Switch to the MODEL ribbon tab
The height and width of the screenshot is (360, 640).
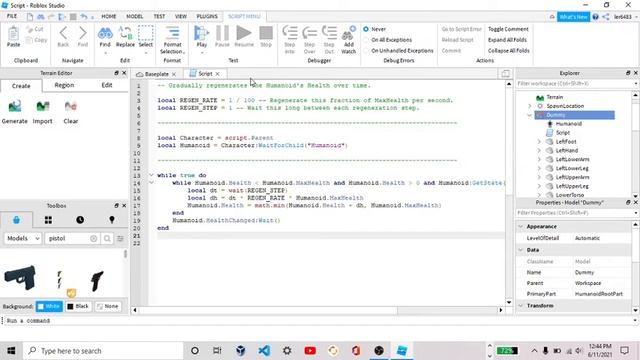(134, 16)
